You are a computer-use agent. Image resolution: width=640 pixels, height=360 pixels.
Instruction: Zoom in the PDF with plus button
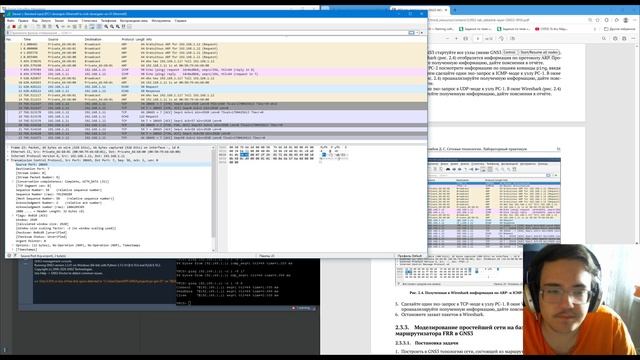pos(456,38)
